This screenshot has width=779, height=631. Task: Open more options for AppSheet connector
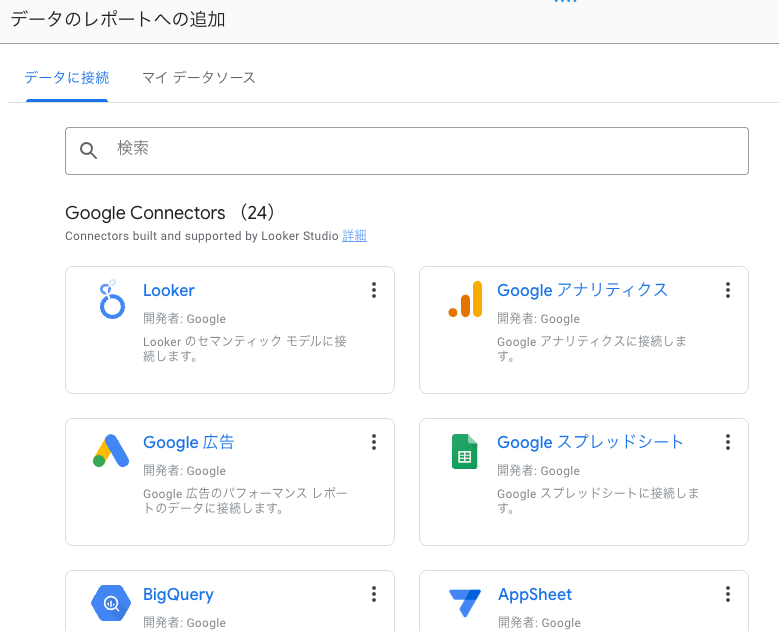[x=728, y=594]
